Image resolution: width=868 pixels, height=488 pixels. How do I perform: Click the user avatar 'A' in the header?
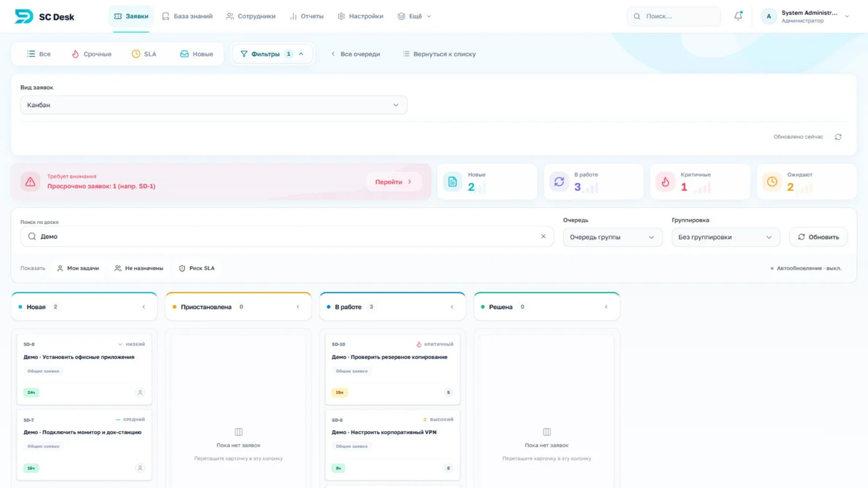point(769,16)
